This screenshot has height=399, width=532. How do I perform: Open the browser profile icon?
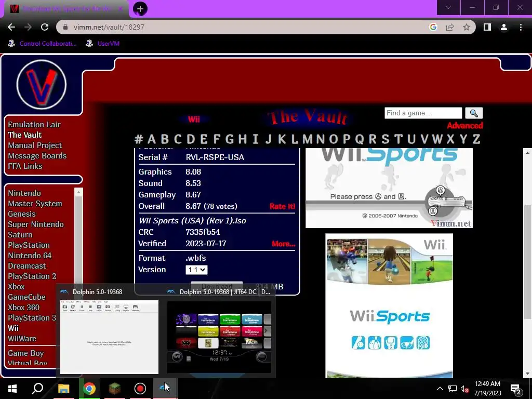(x=504, y=27)
